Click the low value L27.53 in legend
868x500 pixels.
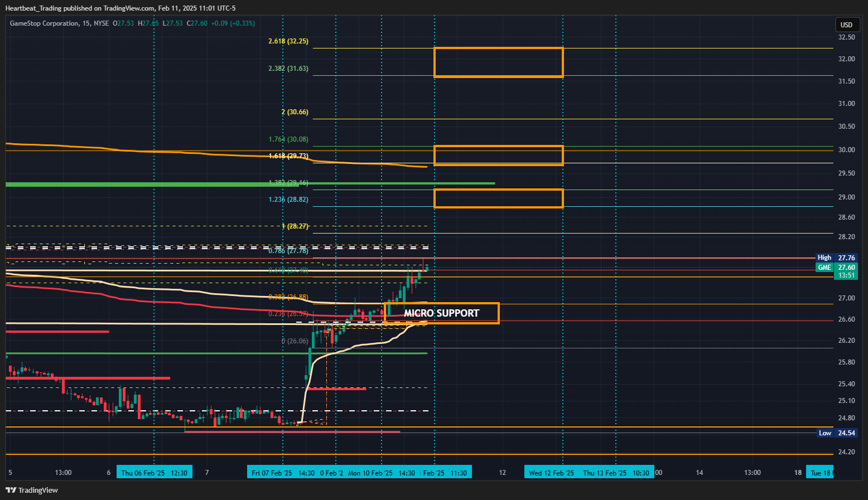coord(173,23)
